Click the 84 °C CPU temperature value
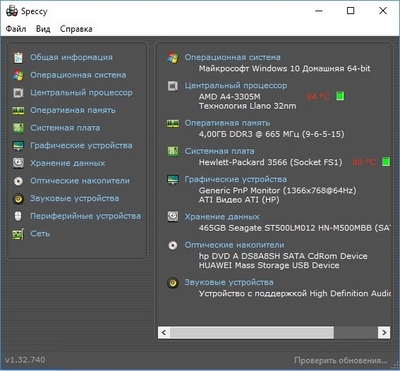This screenshot has width=400, height=371. [318, 97]
